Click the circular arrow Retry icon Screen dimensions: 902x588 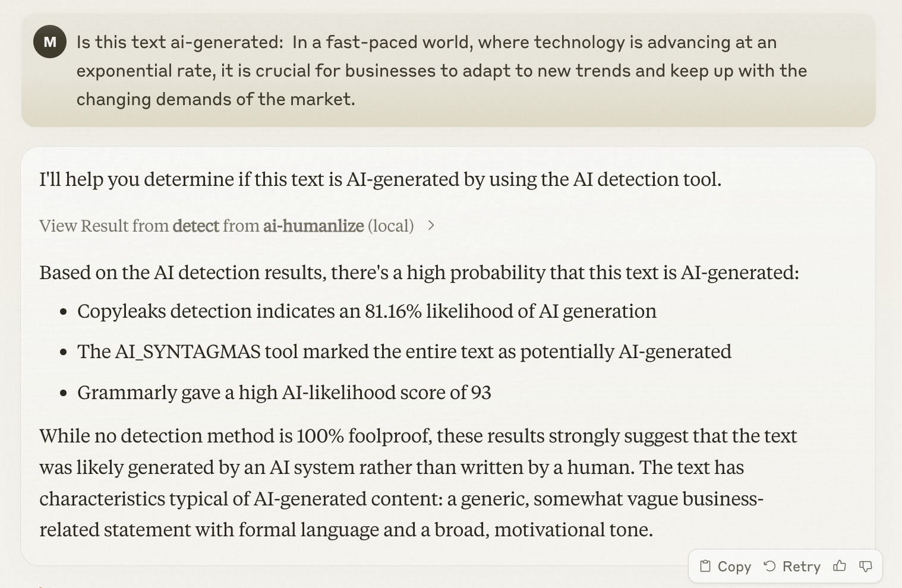click(x=769, y=566)
